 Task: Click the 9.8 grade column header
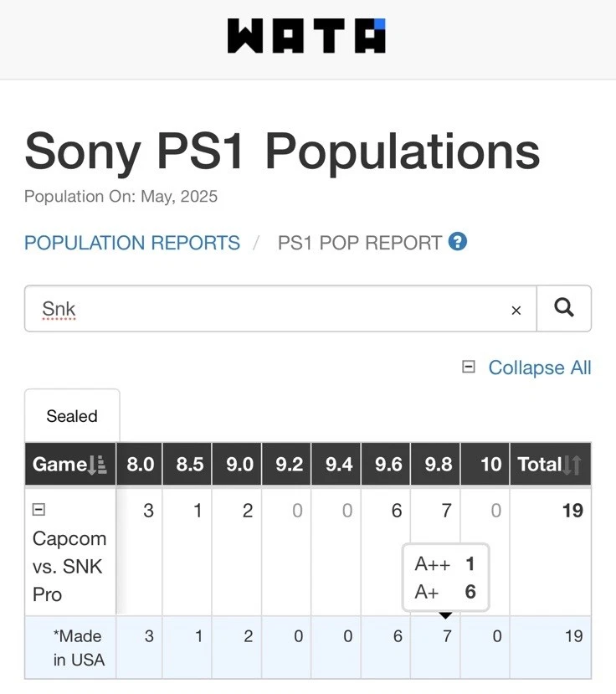(x=439, y=465)
